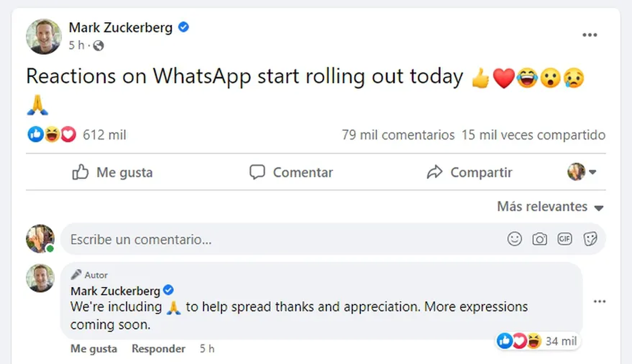Click post reaction emojis next to 612 mil
The image size is (632, 364).
tap(52, 135)
